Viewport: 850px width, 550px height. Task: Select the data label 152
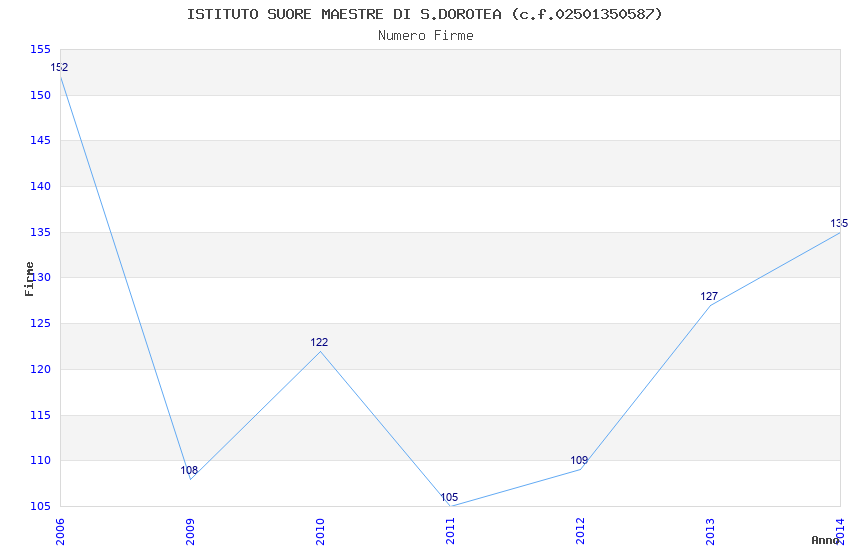[x=60, y=67]
